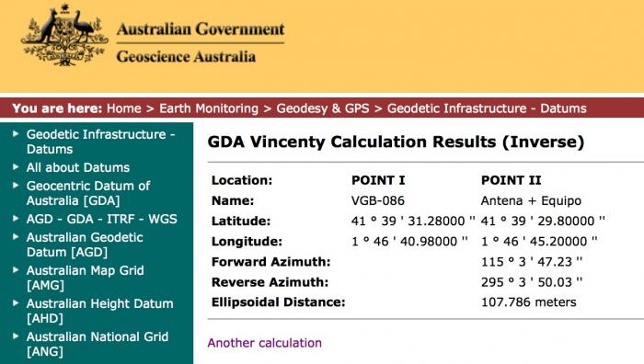The height and width of the screenshot is (364, 644).
Task: Click reverse azimuth value 295 ° 3 ' 50.03
Action: [x=532, y=282]
